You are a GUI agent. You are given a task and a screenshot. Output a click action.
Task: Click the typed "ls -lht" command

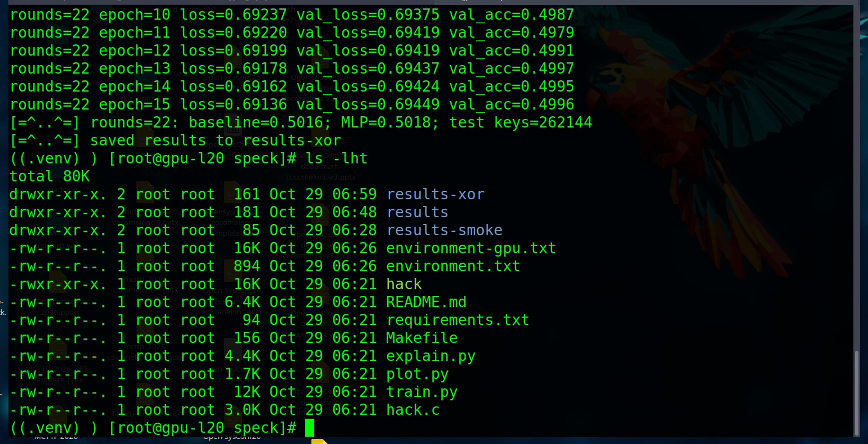click(337, 158)
